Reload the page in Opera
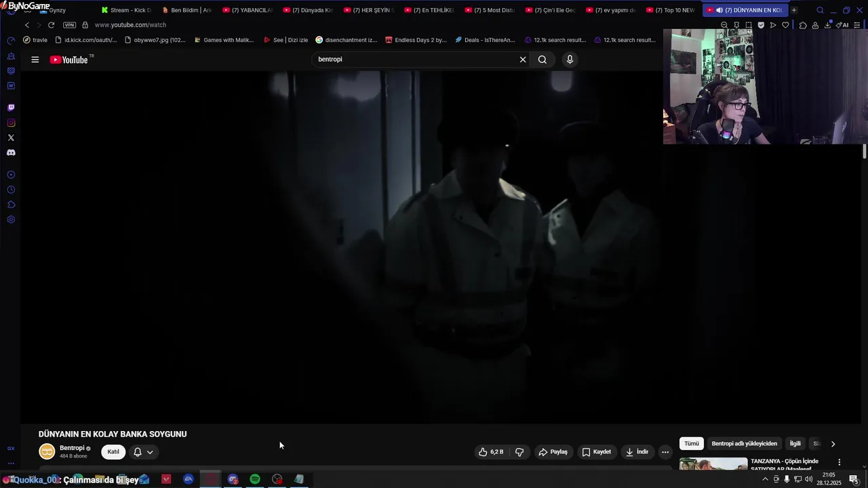Screen dimensions: 868x488 pyautogui.click(x=51, y=25)
